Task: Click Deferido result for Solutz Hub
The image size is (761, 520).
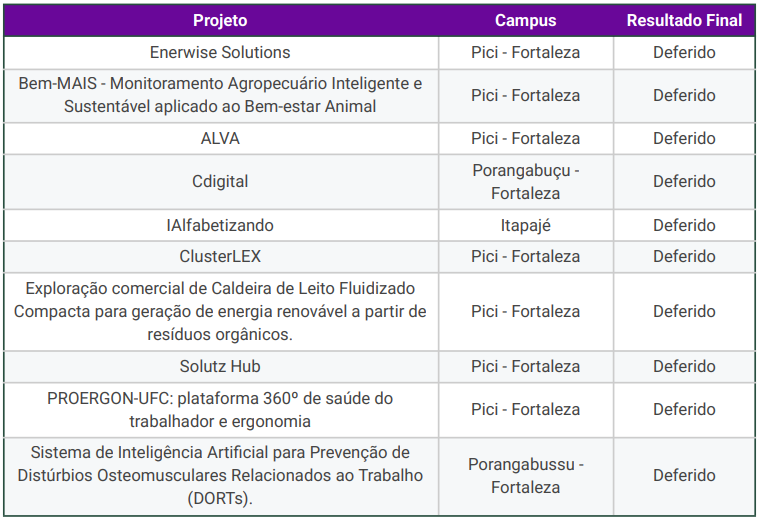Action: [x=684, y=366]
